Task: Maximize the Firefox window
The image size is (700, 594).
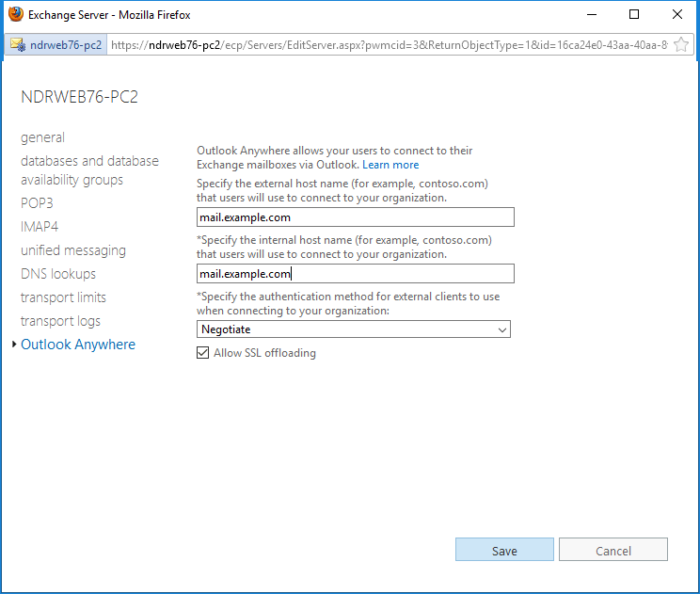Action: [634, 14]
